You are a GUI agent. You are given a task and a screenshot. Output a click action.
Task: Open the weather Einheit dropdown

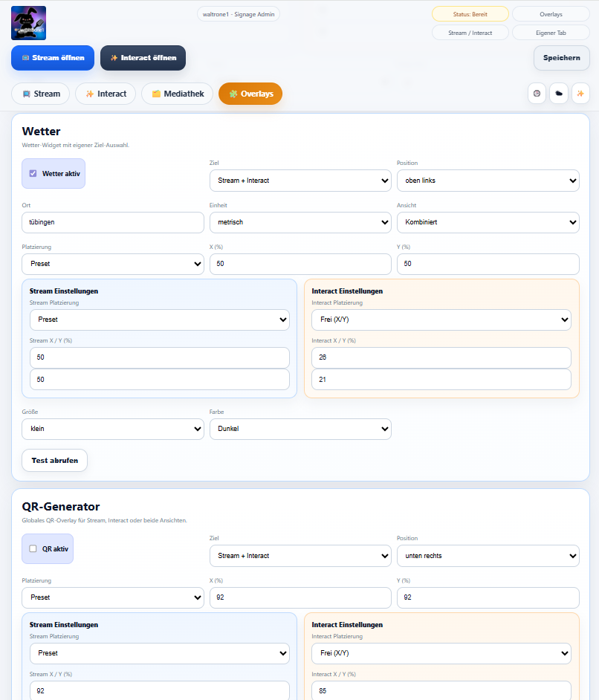(300, 222)
